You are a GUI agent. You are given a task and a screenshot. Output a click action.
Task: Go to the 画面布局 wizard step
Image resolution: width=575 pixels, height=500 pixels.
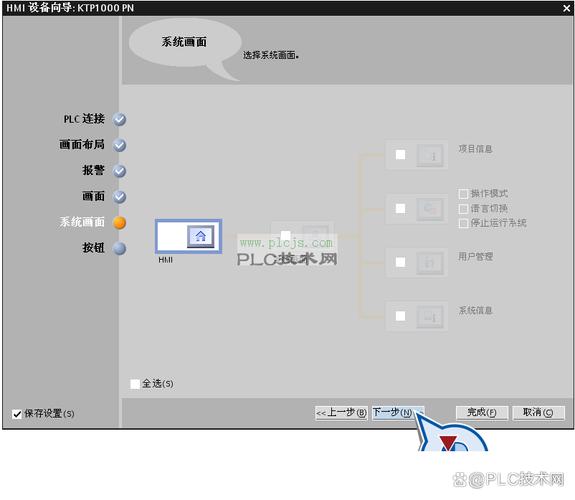(x=82, y=145)
